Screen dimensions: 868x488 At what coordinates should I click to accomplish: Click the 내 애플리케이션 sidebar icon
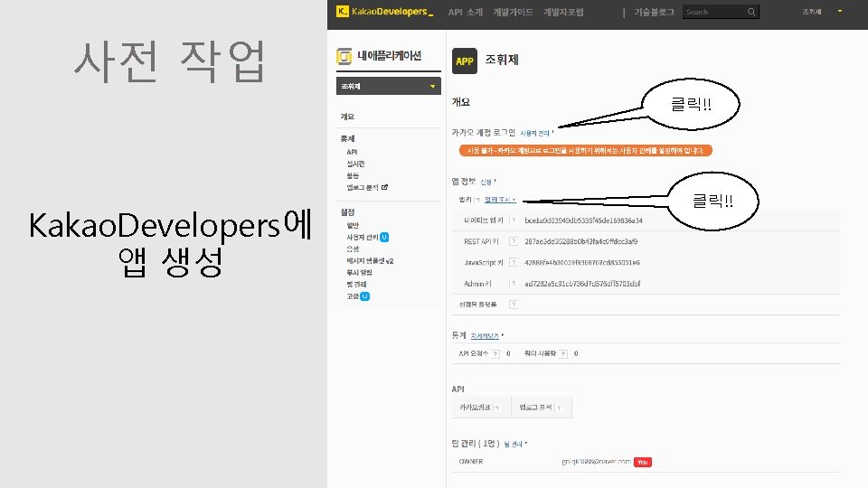(x=344, y=56)
